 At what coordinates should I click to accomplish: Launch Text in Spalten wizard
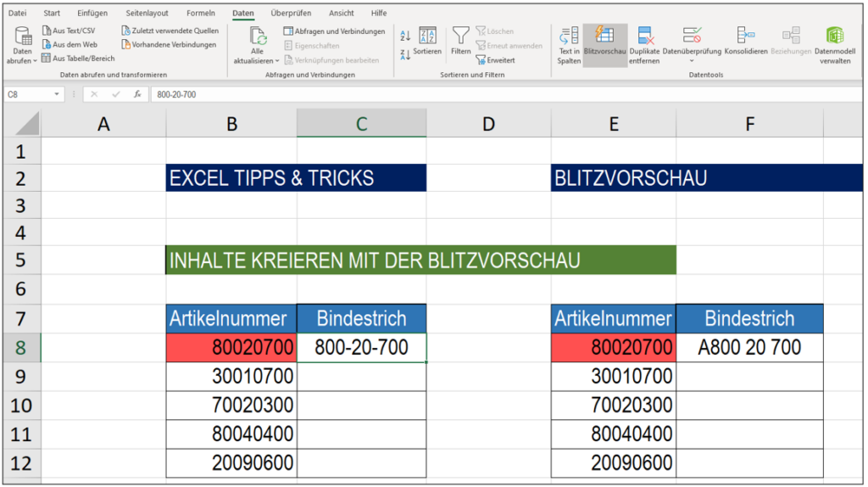569,46
